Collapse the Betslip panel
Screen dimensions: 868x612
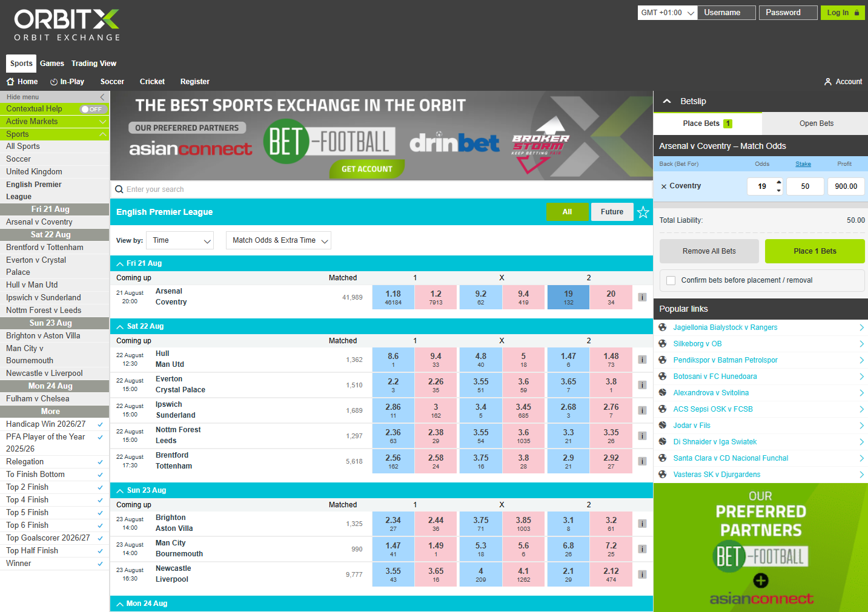click(x=667, y=101)
